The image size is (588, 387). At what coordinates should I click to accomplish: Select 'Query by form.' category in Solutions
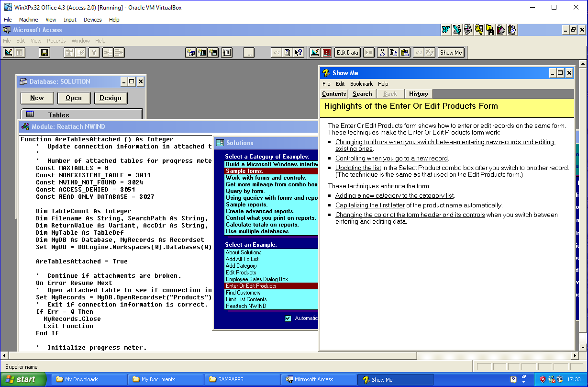point(271,191)
